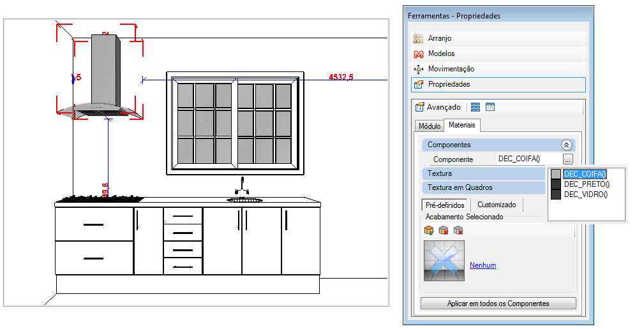The height and width of the screenshot is (329, 644).
Task: Switch to the Módulo tab
Action: point(430,126)
